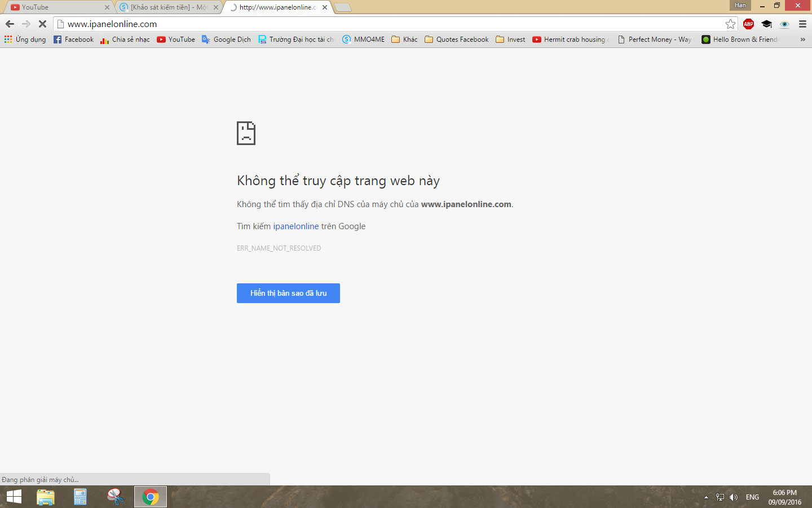Viewport: 812px width, 508px height.
Task: Open Calculator from the taskbar
Action: click(81, 497)
